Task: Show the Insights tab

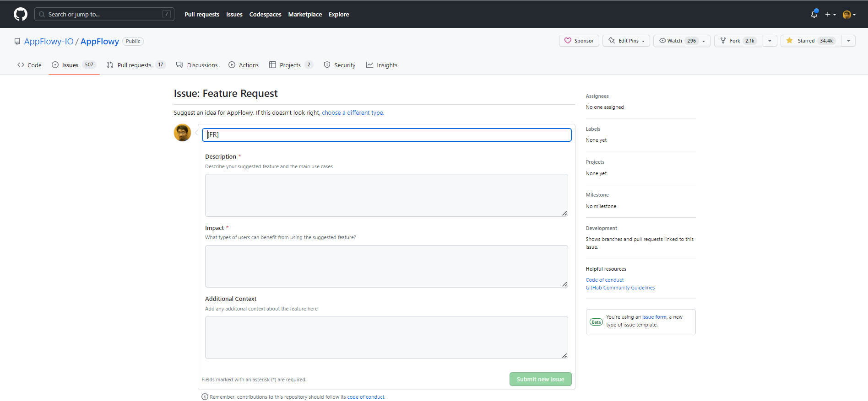Action: point(382,65)
